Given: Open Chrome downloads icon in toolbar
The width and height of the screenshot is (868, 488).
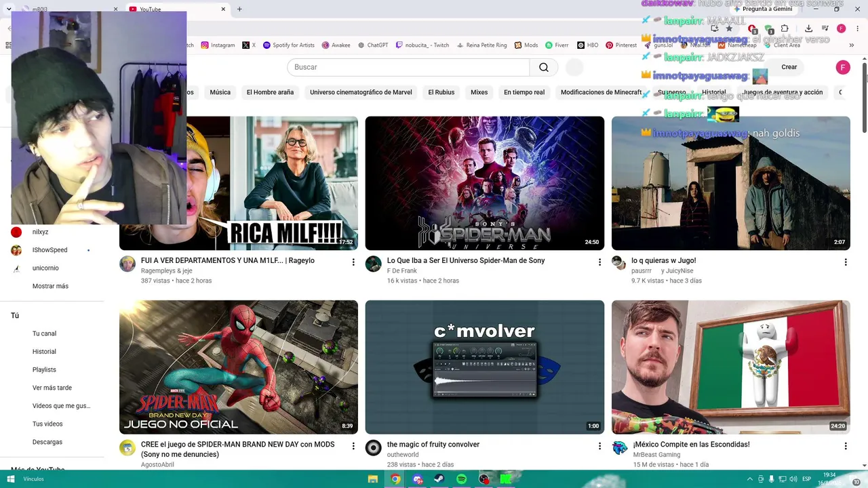Looking at the screenshot, I should pyautogui.click(x=809, y=28).
